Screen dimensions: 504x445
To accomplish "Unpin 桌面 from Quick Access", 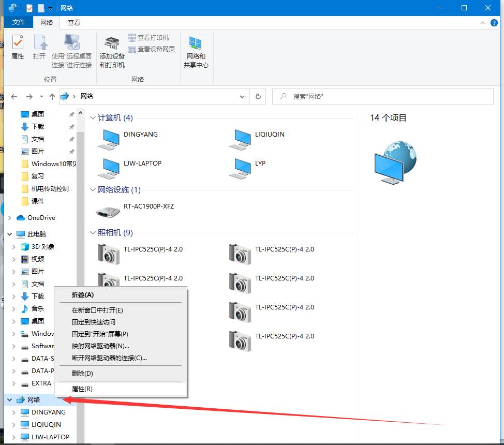I will tap(72, 114).
